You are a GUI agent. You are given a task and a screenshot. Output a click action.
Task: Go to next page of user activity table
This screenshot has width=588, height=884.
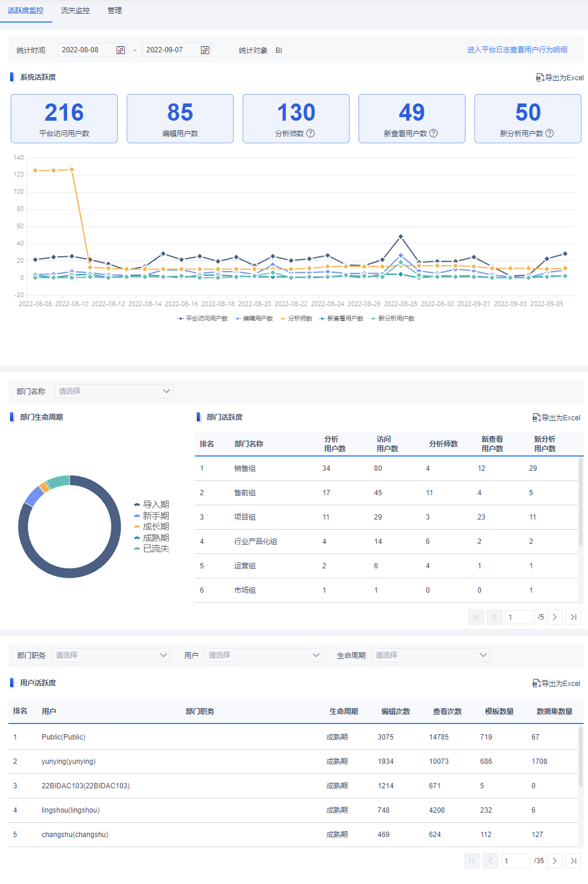pyautogui.click(x=555, y=861)
